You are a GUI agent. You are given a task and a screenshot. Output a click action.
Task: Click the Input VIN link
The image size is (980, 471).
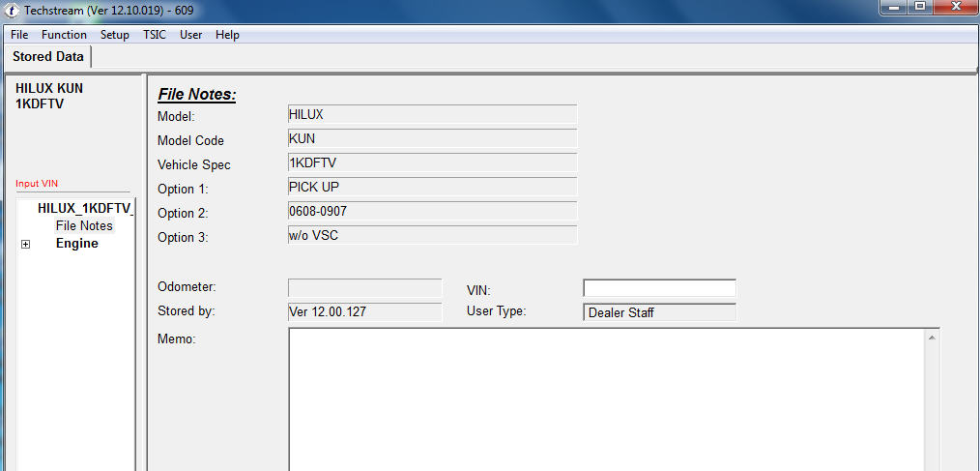click(37, 183)
